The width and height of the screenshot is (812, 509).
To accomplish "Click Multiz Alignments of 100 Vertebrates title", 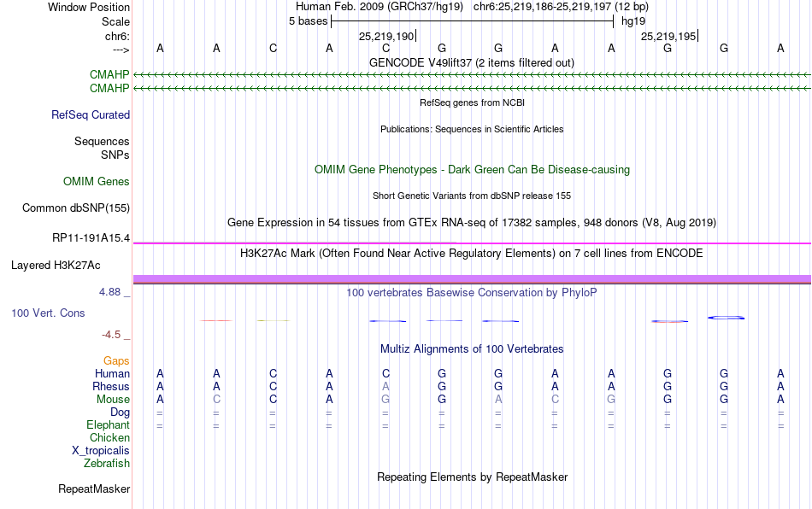I will coord(472,349).
